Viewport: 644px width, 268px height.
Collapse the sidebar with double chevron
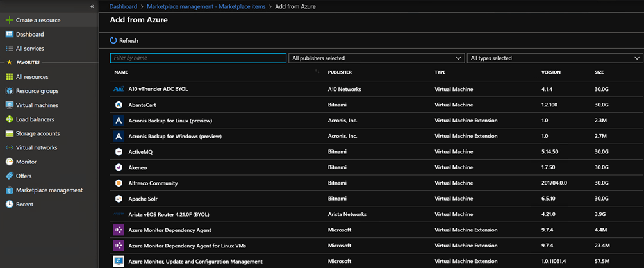[92, 6]
